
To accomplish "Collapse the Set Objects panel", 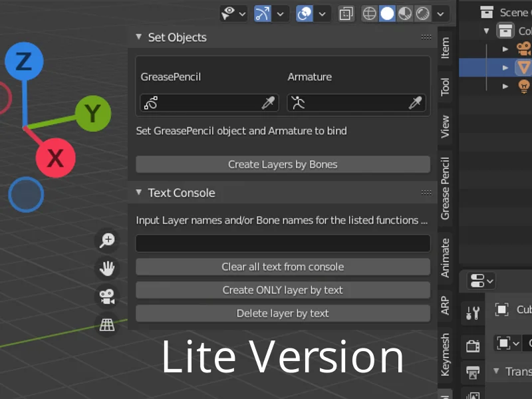I will tap(138, 38).
